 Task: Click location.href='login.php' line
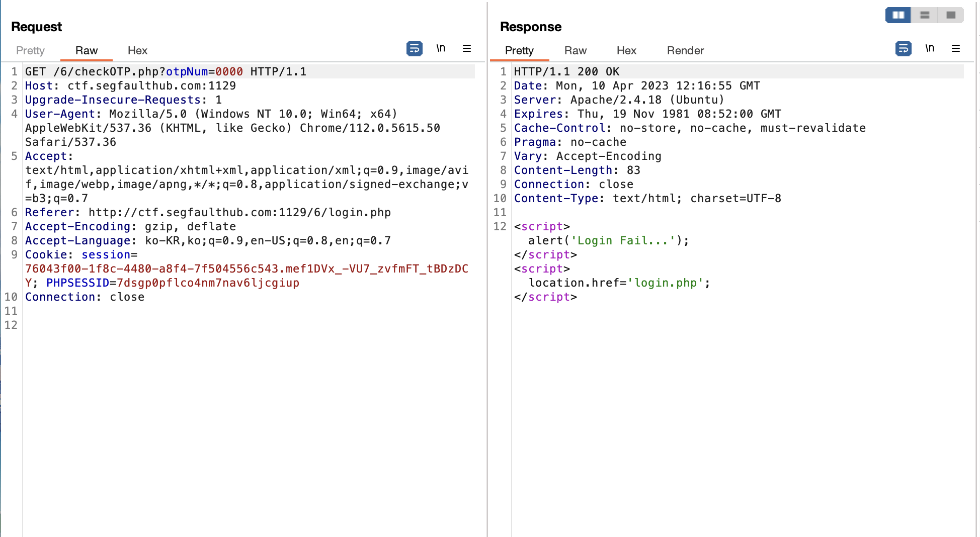(x=619, y=283)
